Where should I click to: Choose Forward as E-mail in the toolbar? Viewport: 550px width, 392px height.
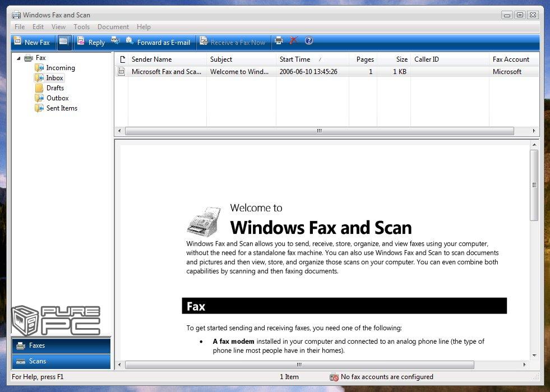click(158, 42)
